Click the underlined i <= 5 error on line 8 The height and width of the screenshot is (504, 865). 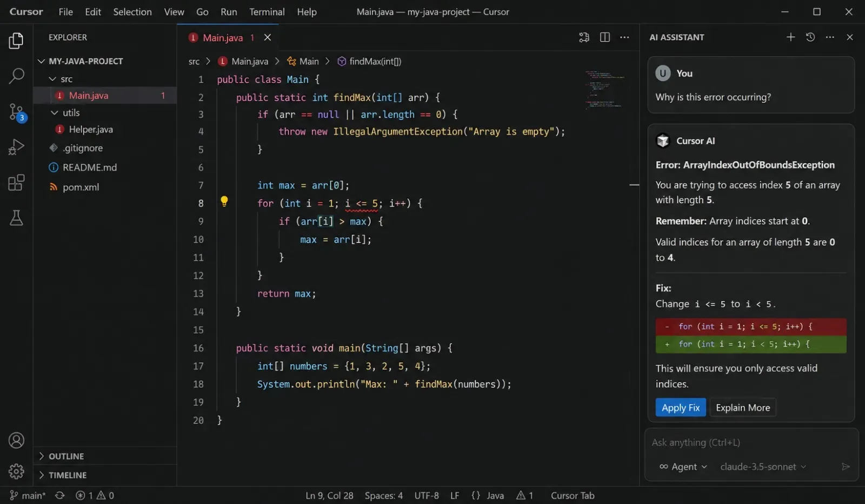(361, 204)
